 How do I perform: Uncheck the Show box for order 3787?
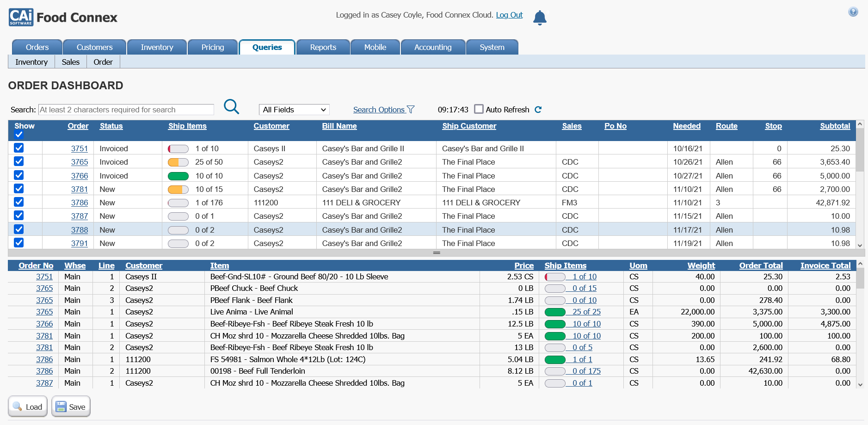click(18, 216)
